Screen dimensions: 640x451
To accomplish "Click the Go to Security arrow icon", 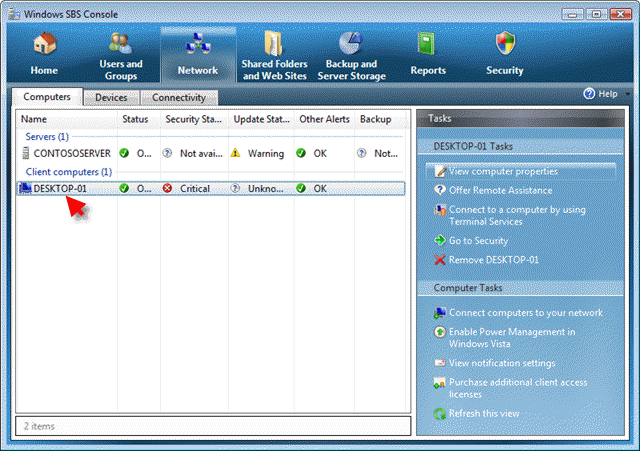I will 440,240.
